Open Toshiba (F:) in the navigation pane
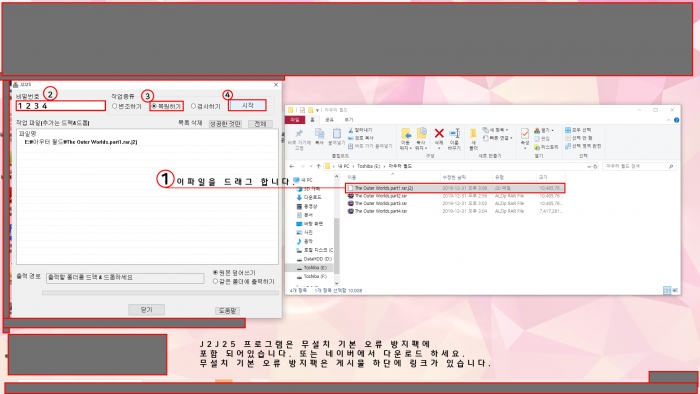The height and width of the screenshot is (394, 700). (312, 277)
